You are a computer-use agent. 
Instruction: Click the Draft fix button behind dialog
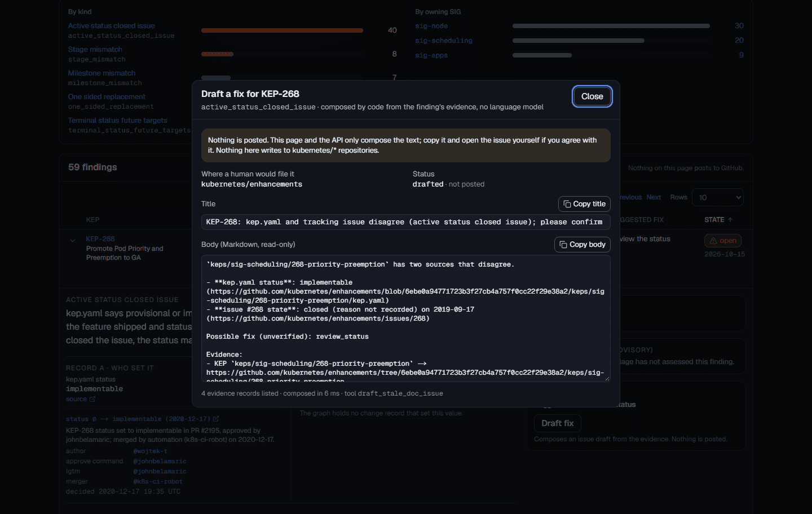point(558,423)
